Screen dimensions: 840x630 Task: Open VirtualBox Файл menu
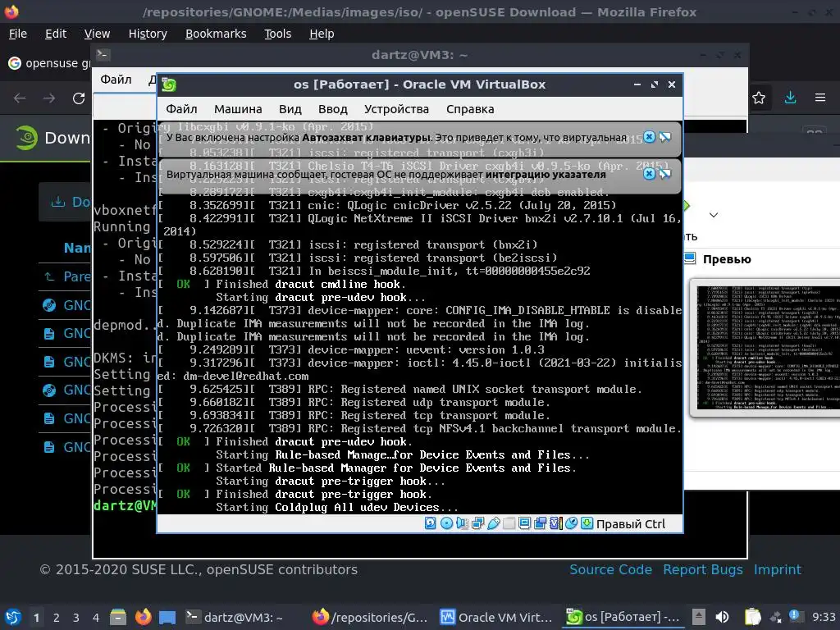(181, 109)
